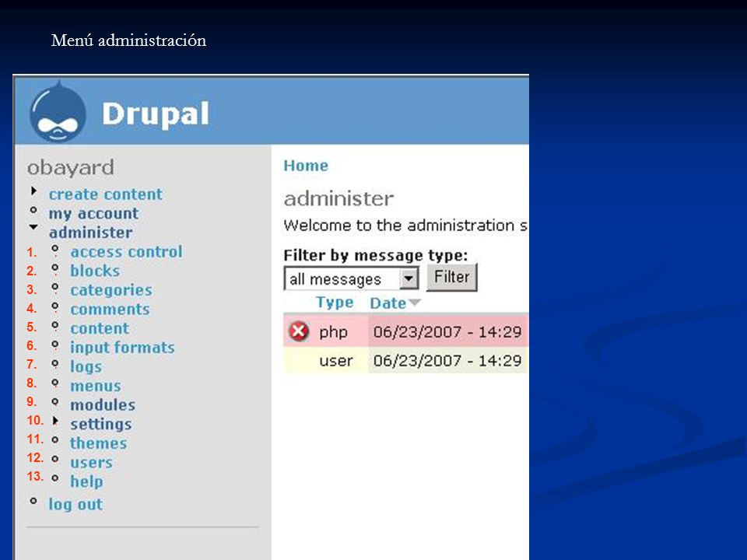
Task: Open the themes page
Action: [98, 443]
